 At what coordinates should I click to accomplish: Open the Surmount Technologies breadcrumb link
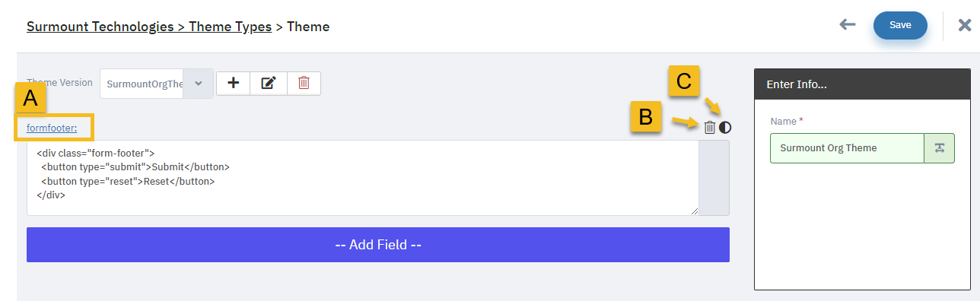pos(100,27)
